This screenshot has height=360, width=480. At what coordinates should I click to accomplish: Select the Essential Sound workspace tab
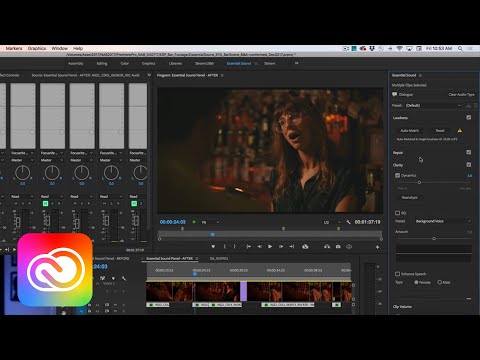coord(239,63)
